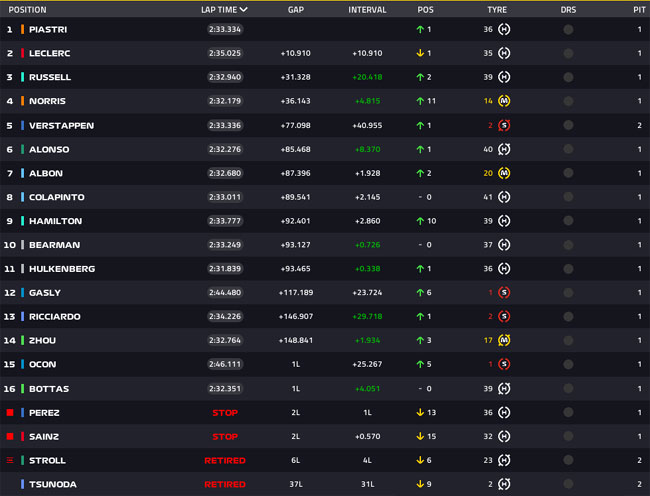
Task: Click Russell's green interval +20.418
Action: pyautogui.click(x=367, y=77)
